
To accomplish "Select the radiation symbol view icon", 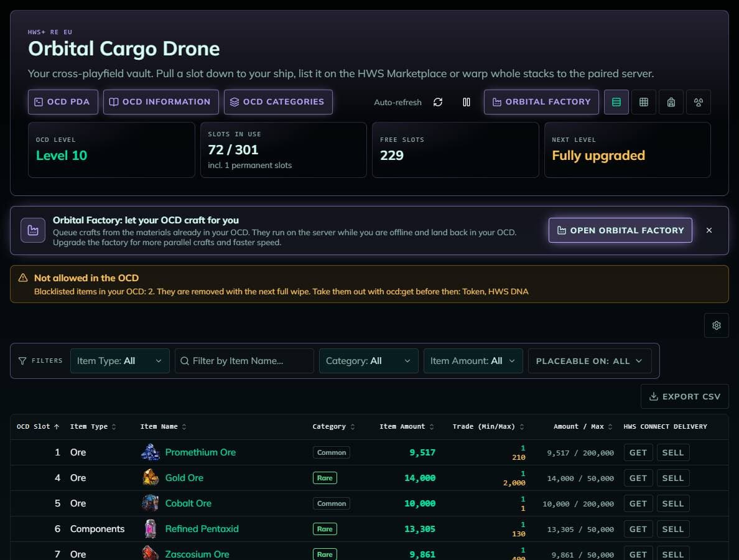I will click(698, 102).
